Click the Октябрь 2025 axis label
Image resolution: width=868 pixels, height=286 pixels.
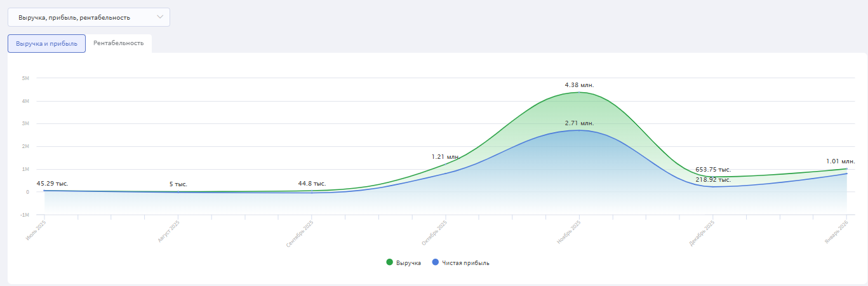pyautogui.click(x=435, y=232)
